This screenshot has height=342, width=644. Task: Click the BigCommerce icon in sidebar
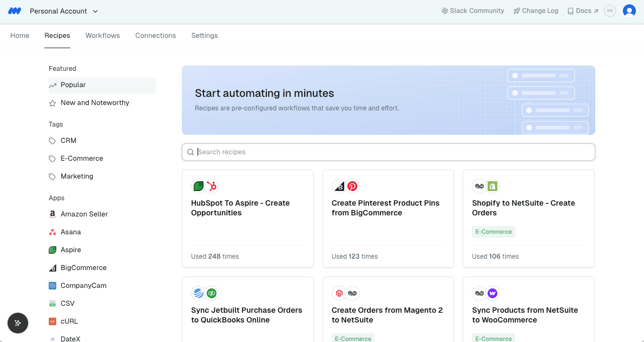[52, 268]
